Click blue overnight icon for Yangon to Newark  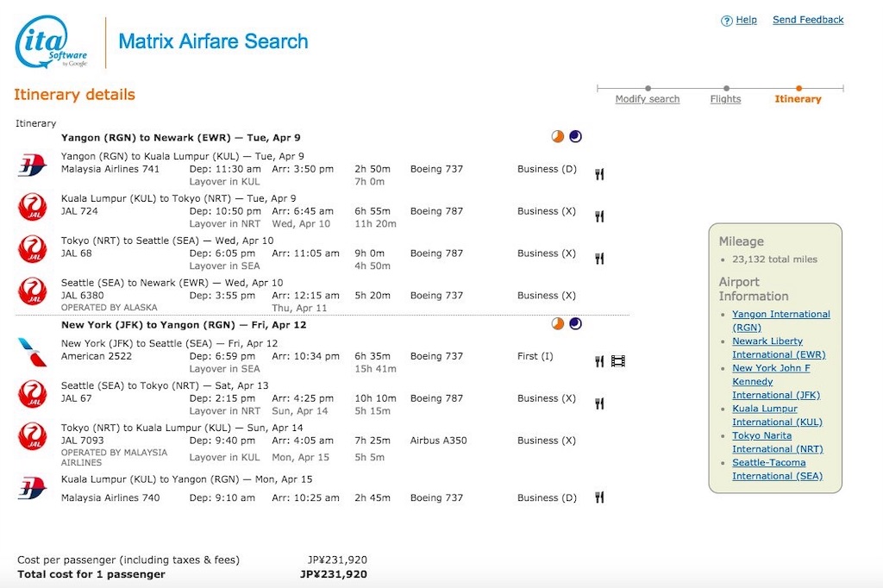[575, 136]
